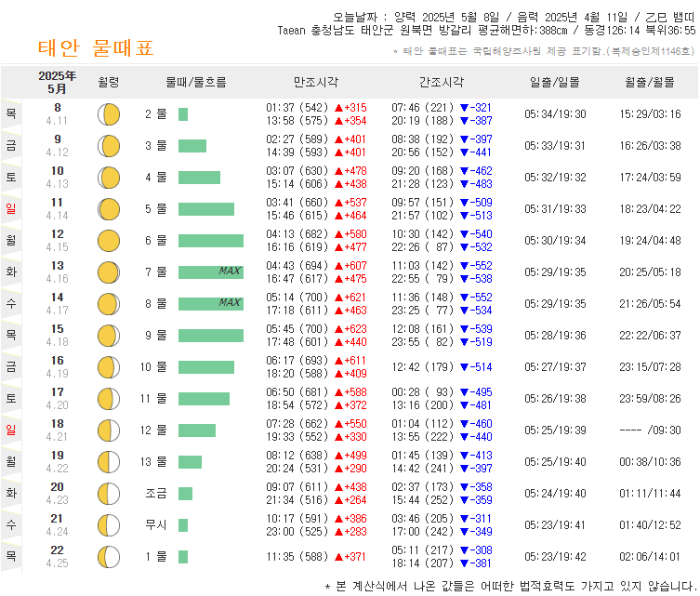Click moonrise/moonset 15:29/03:16
Image resolution: width=700 pixels, height=596 pixels.
click(650, 114)
